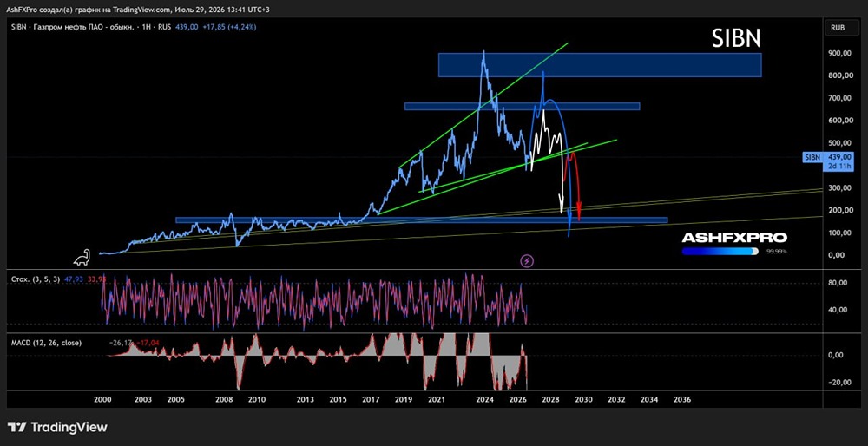The image size is (868, 446).
Task: Open the RUB currency selector
Action: tap(838, 27)
